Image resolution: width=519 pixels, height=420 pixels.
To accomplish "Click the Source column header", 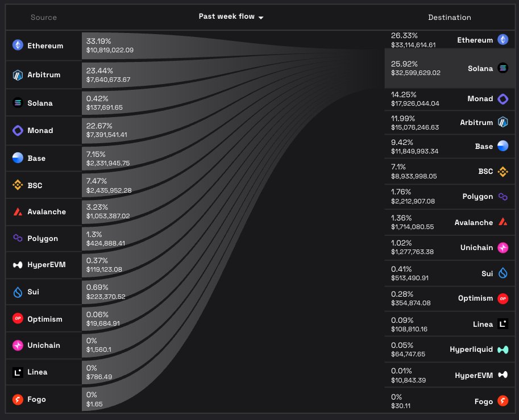I will (43, 17).
